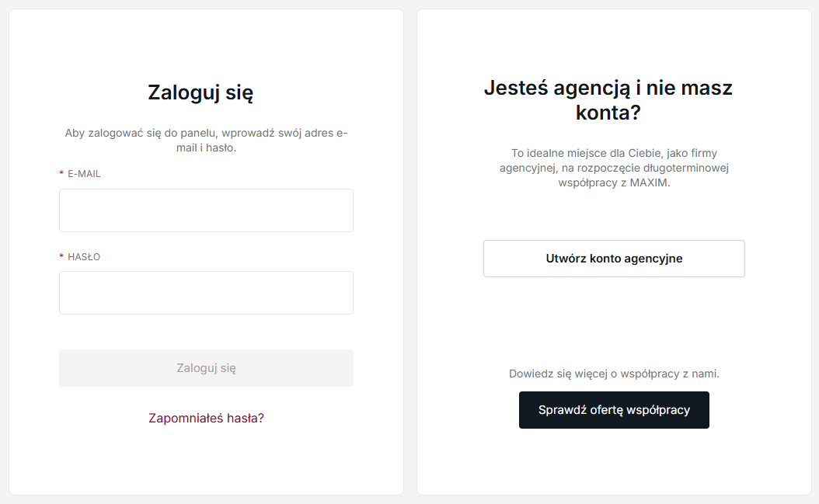Click the MAXIM brand name text
This screenshot has height=504, width=819.
click(651, 183)
